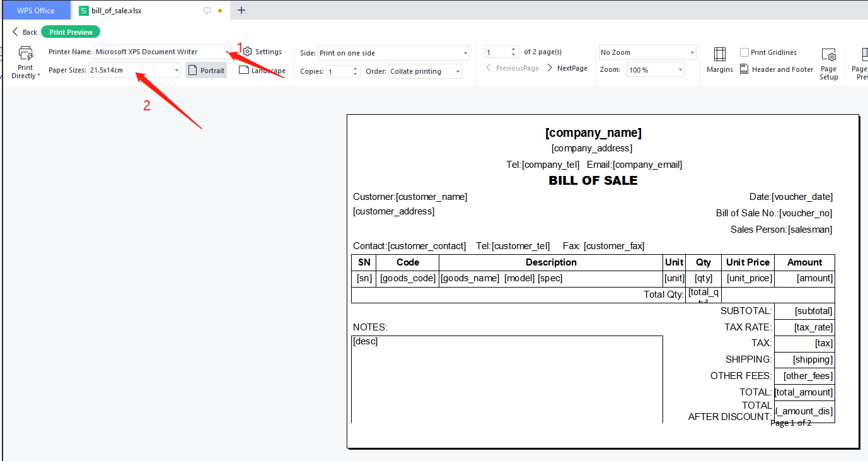The image size is (868, 461).
Task: Click the Back arrow
Action: tap(16, 32)
